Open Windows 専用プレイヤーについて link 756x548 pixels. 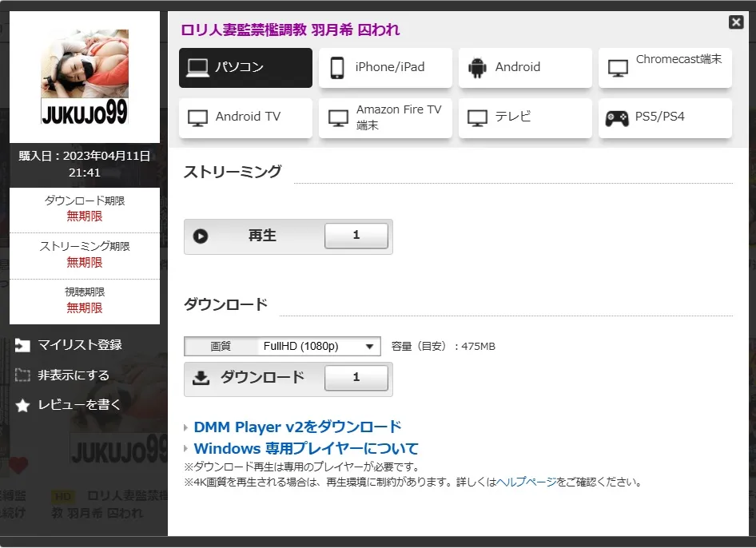pyautogui.click(x=306, y=449)
